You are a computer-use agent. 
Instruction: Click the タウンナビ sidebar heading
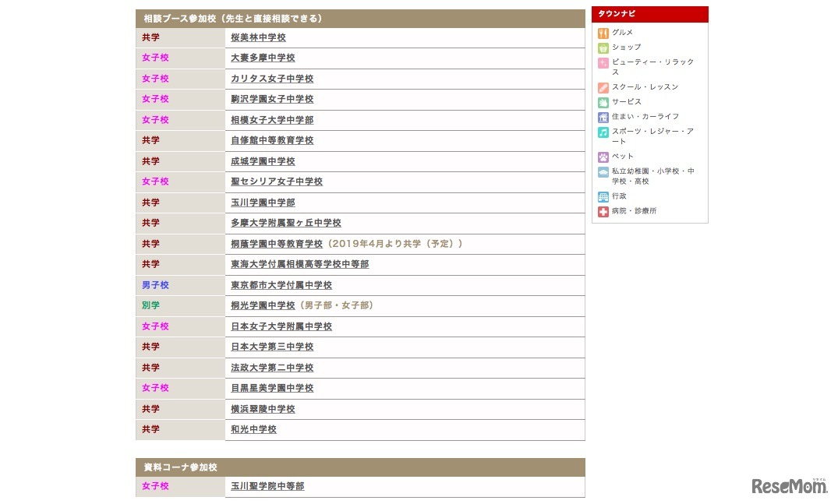(650, 14)
